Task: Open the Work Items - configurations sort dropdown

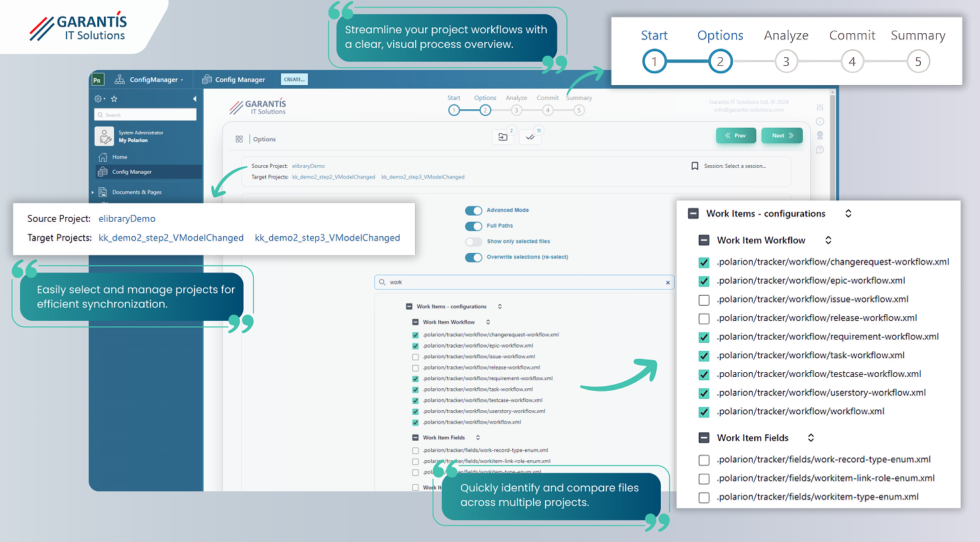Action: 848,213
